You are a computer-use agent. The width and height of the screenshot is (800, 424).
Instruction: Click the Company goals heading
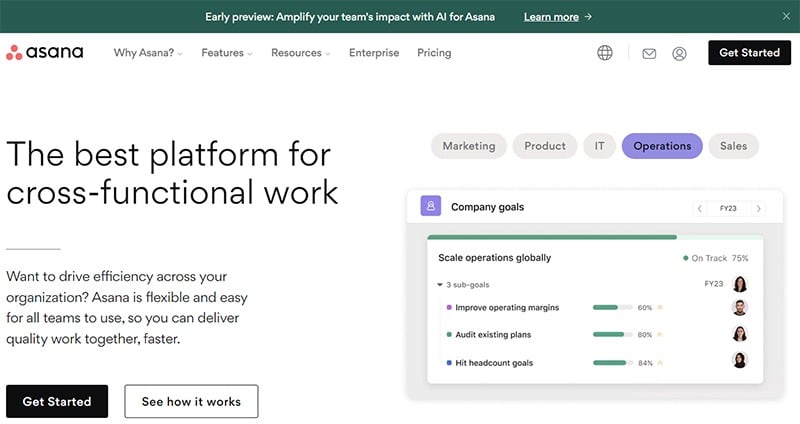click(487, 207)
